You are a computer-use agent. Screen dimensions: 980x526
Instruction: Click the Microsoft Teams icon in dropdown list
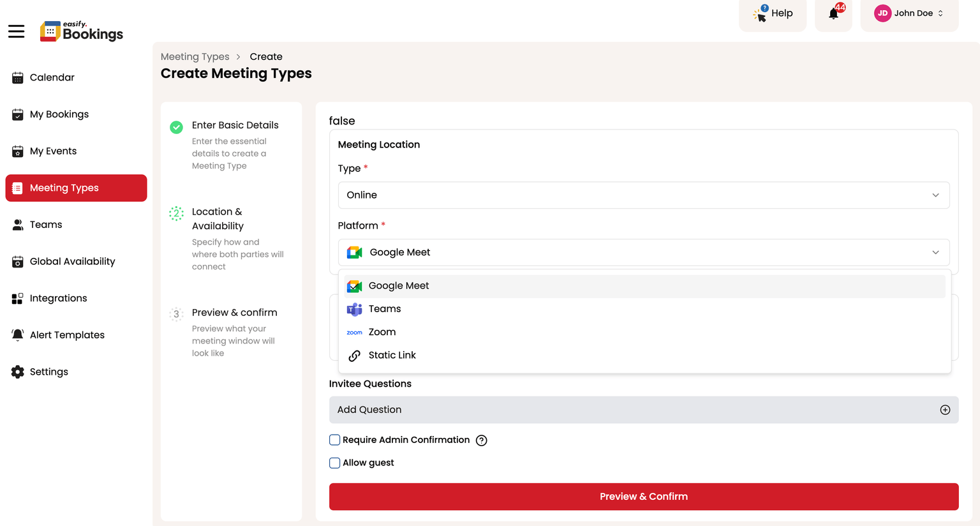click(354, 310)
